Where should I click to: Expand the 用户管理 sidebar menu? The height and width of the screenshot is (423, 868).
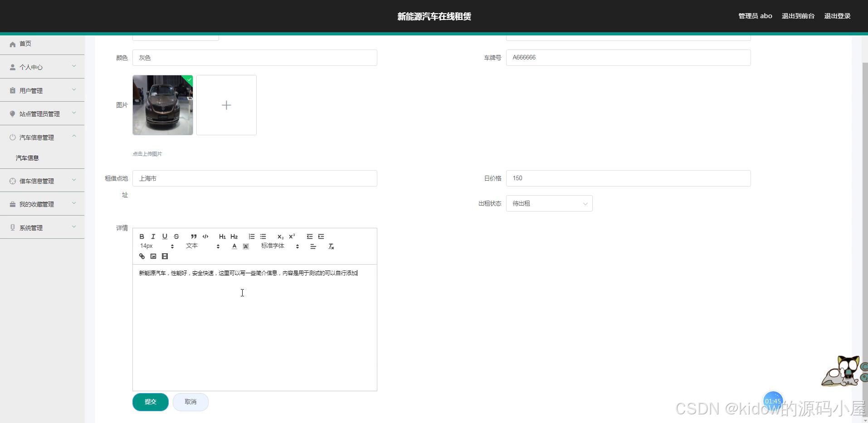click(42, 90)
